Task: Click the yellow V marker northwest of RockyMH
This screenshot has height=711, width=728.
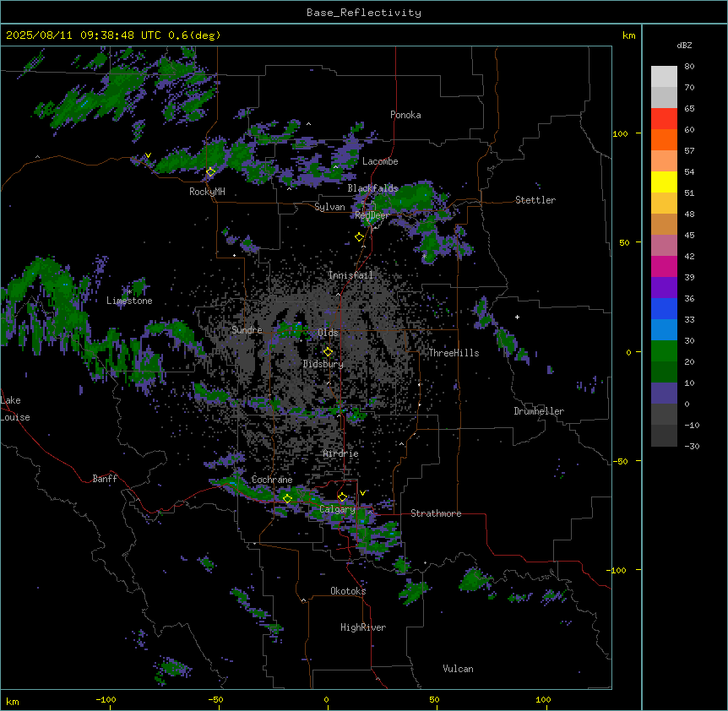Action: click(x=148, y=155)
